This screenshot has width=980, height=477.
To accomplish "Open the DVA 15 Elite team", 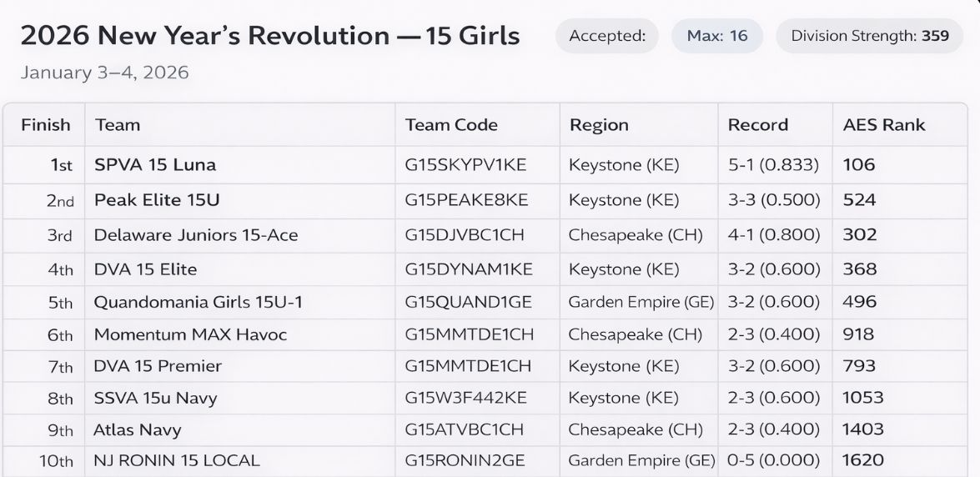I will tap(145, 269).
